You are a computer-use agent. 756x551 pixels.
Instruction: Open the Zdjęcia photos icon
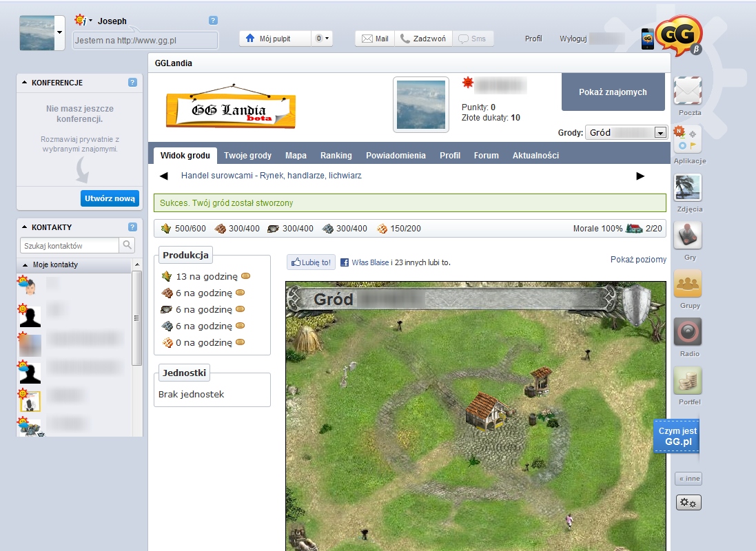click(x=688, y=187)
